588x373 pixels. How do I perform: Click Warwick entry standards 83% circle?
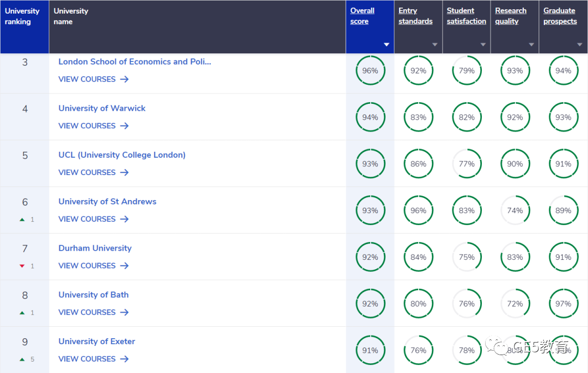[418, 117]
